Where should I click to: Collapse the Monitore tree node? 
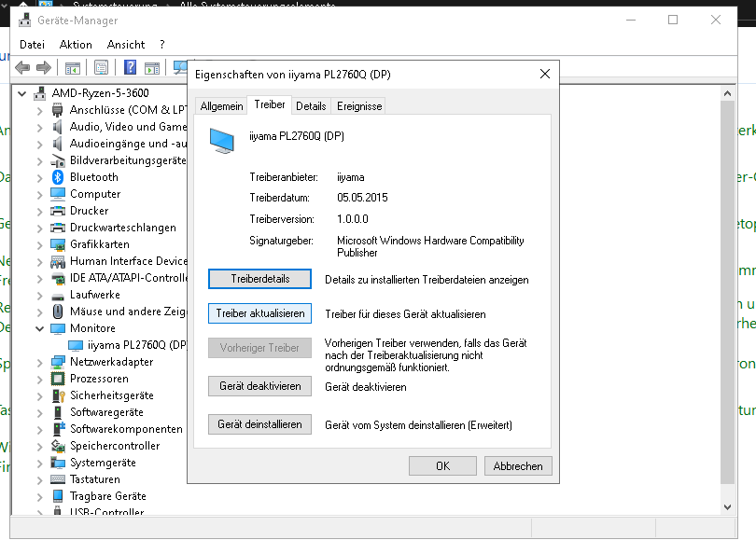39,329
